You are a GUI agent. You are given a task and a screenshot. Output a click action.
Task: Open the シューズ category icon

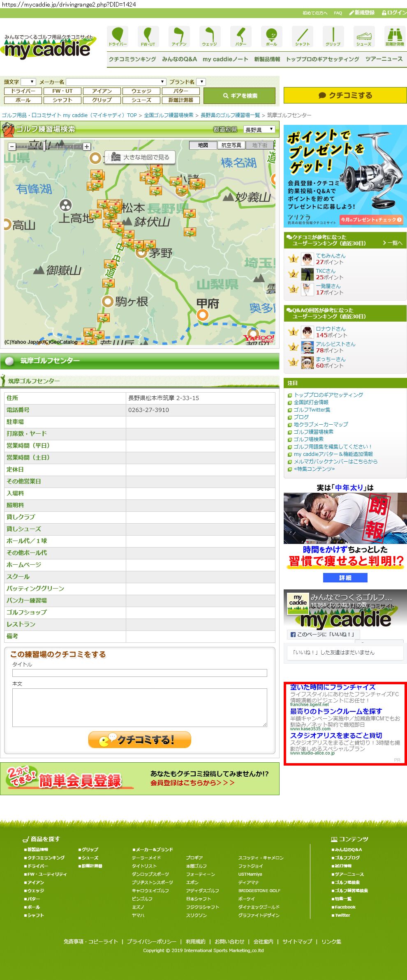coord(364,37)
